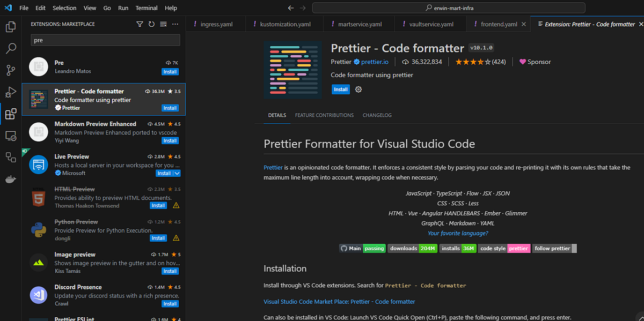Refresh the extensions marketplace list

tap(151, 24)
